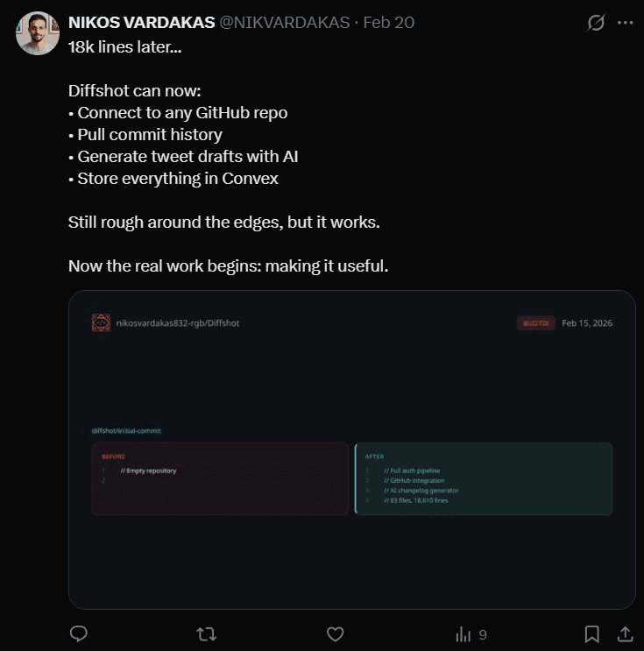Reply to the post via comment icon
This screenshot has height=651, width=644.
click(79, 633)
